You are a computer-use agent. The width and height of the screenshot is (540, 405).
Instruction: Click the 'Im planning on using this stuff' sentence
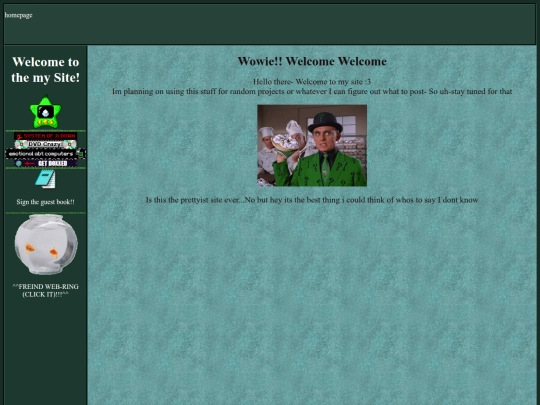pyautogui.click(x=312, y=92)
